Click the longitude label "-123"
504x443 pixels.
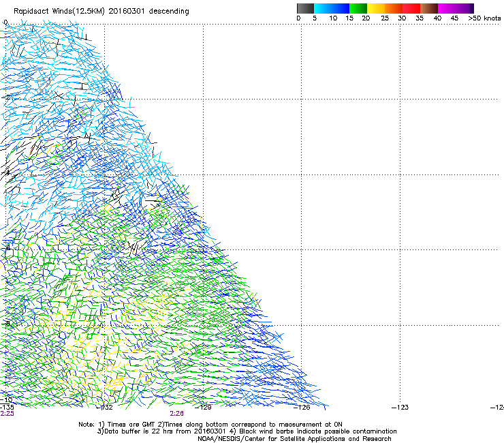click(x=400, y=408)
